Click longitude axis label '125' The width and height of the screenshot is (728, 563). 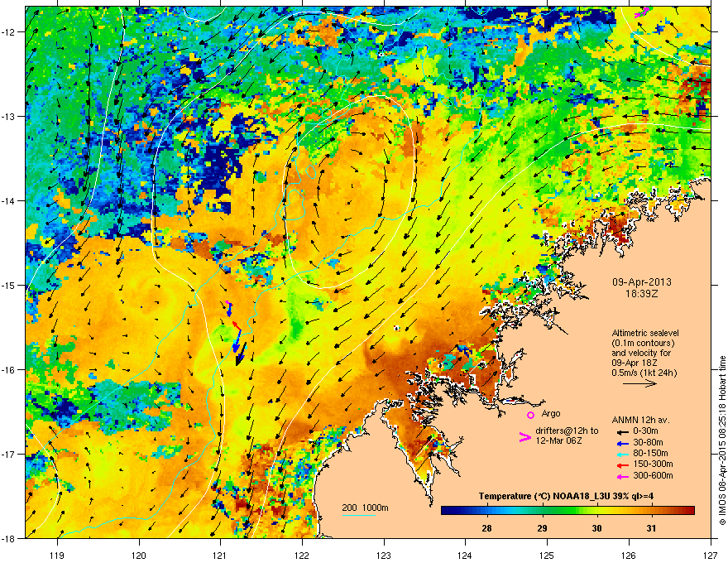(x=547, y=555)
